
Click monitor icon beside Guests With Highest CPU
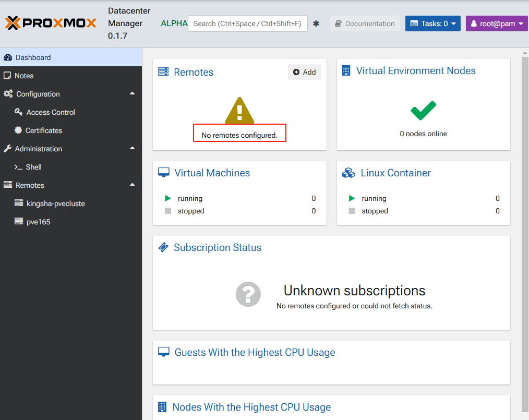coord(164,352)
